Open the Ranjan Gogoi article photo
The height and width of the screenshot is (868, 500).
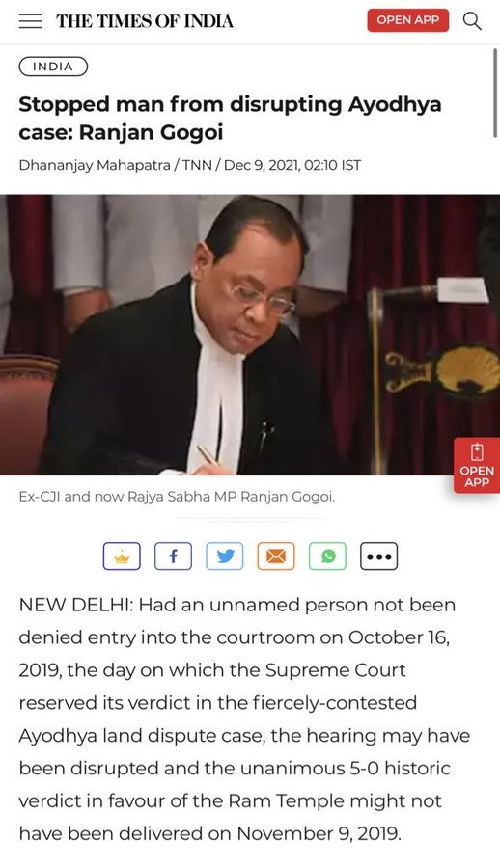250,335
